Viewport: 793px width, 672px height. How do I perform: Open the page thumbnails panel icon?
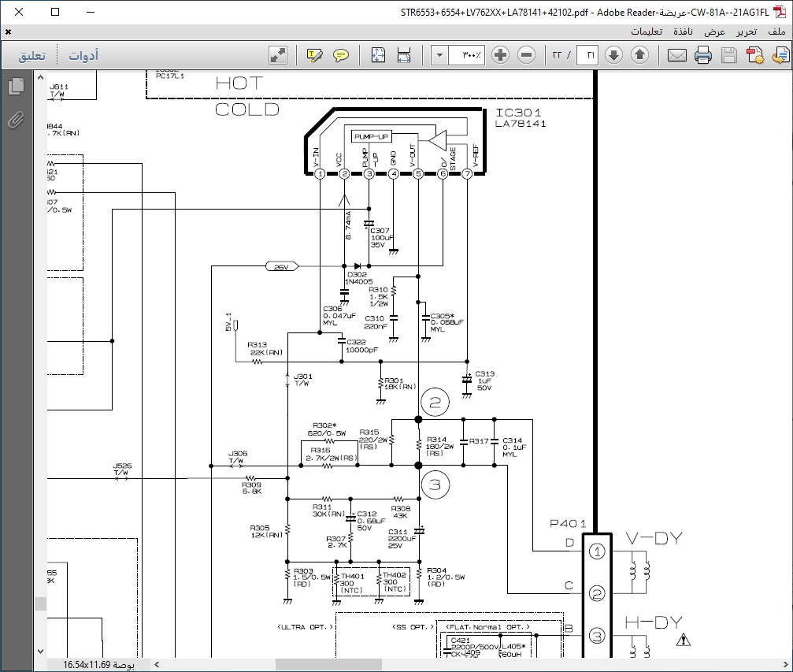17,86
